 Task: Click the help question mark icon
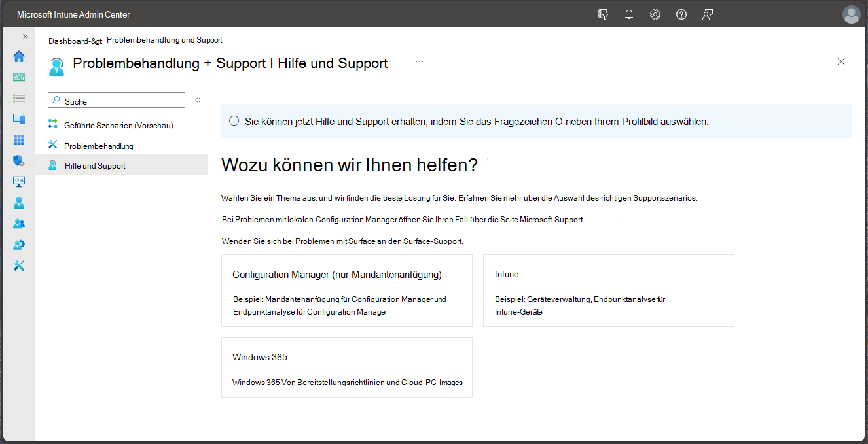[681, 14]
